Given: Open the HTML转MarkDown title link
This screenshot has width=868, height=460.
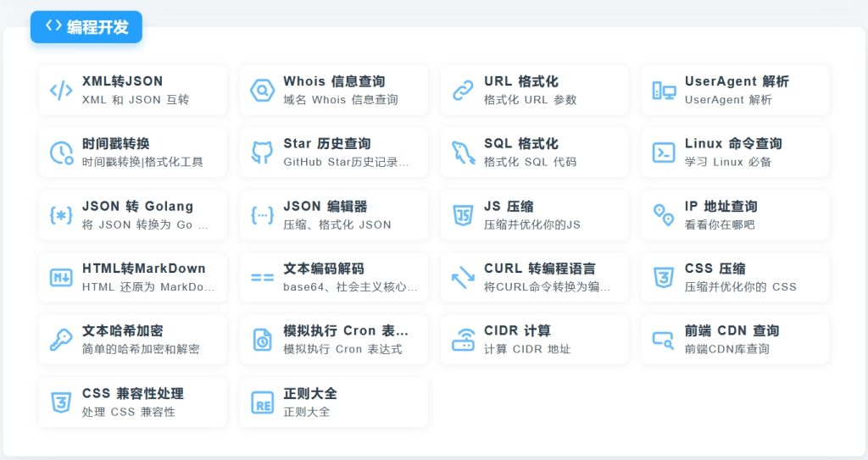Looking at the screenshot, I should 143,269.
